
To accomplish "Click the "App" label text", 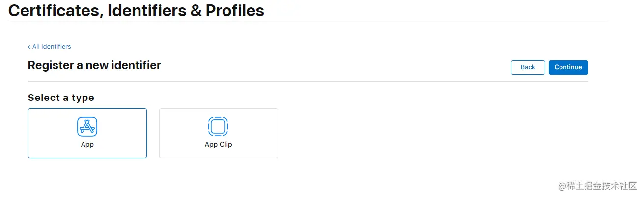I will (x=87, y=145).
